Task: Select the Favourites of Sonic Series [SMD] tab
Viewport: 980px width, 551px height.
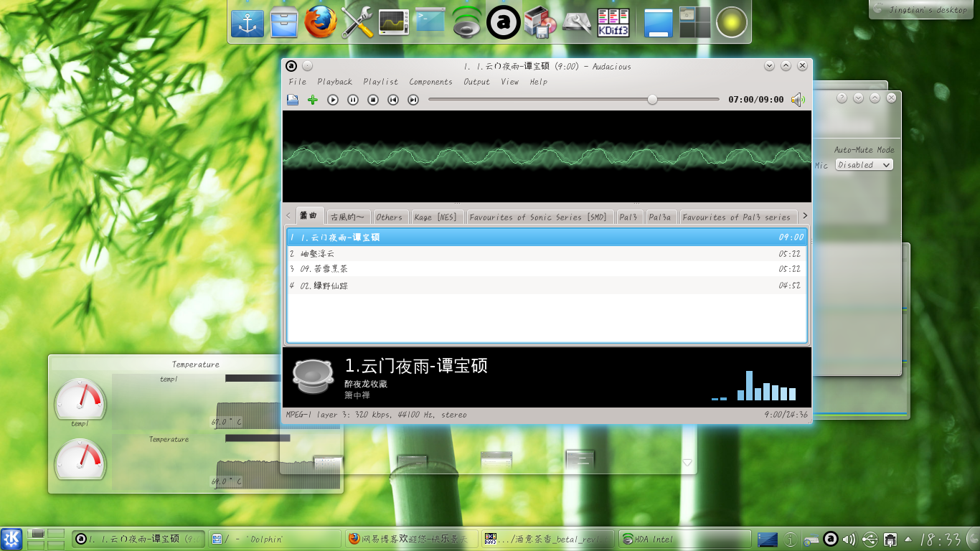Action: [x=539, y=217]
